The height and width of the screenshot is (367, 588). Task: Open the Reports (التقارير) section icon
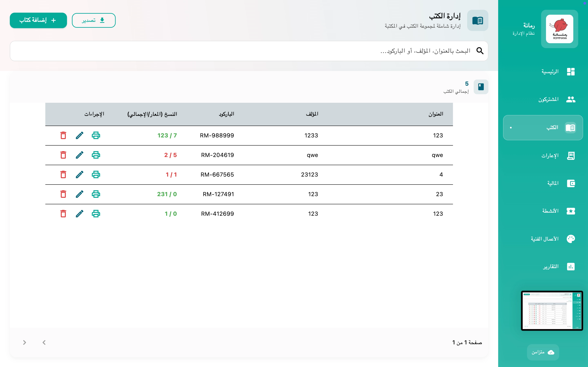[x=571, y=266]
